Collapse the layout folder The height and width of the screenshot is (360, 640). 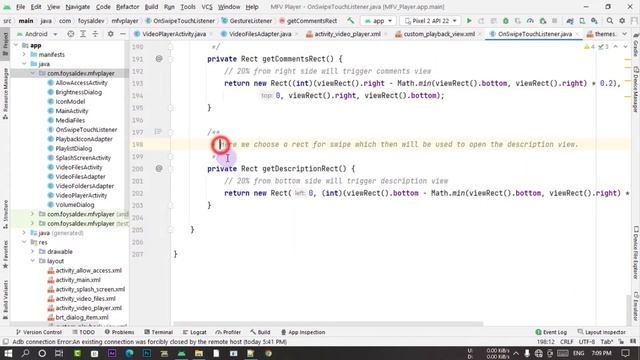click(x=32, y=261)
